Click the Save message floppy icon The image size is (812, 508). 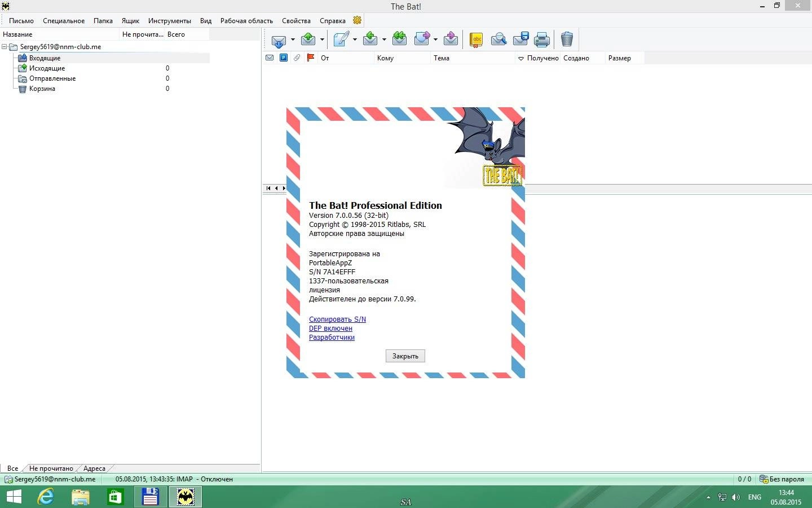(520, 39)
